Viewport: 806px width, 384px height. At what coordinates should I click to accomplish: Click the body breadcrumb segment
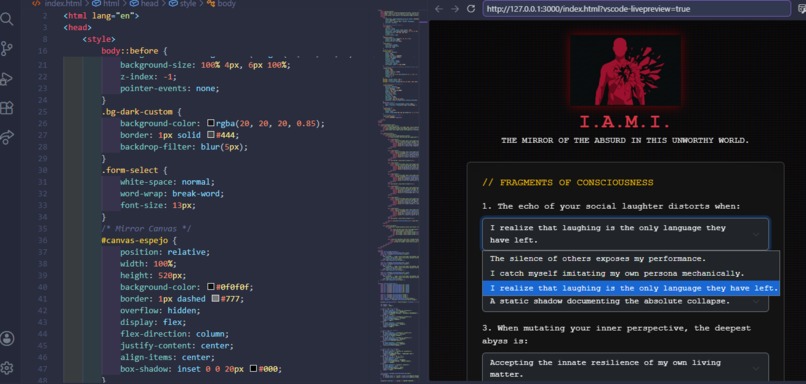[x=221, y=4]
